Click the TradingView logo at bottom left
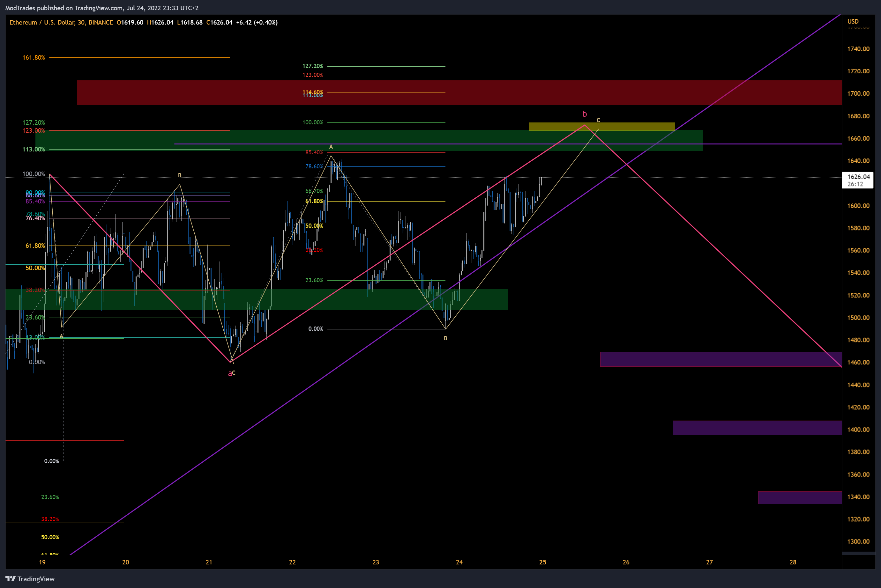 (30, 579)
